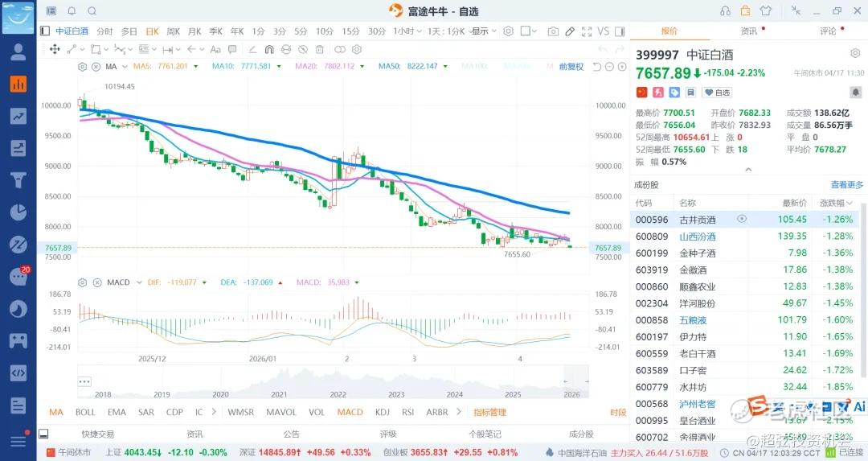Screen dimensions: 868x461
Task: Open 查看更多 constituents link
Action: click(847, 184)
